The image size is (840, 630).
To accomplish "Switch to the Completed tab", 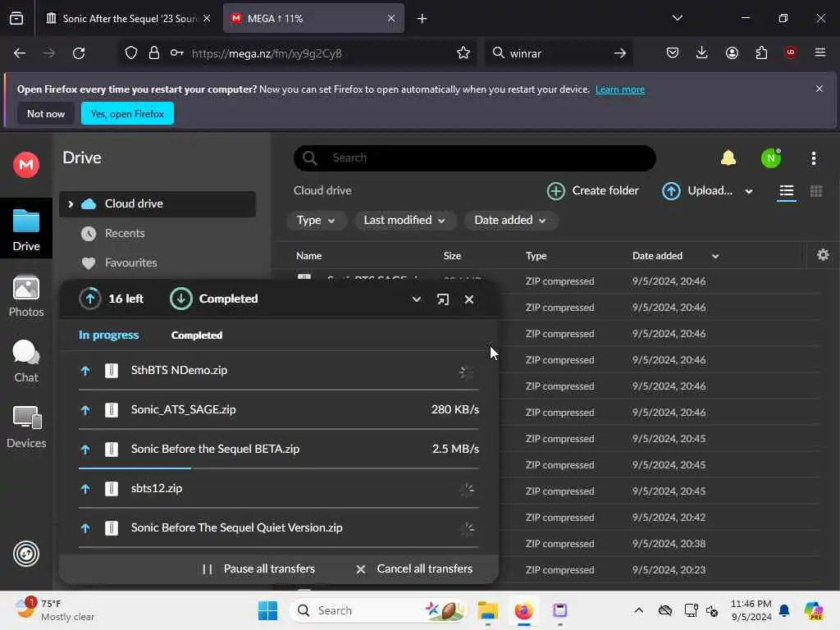I will pyautogui.click(x=197, y=335).
